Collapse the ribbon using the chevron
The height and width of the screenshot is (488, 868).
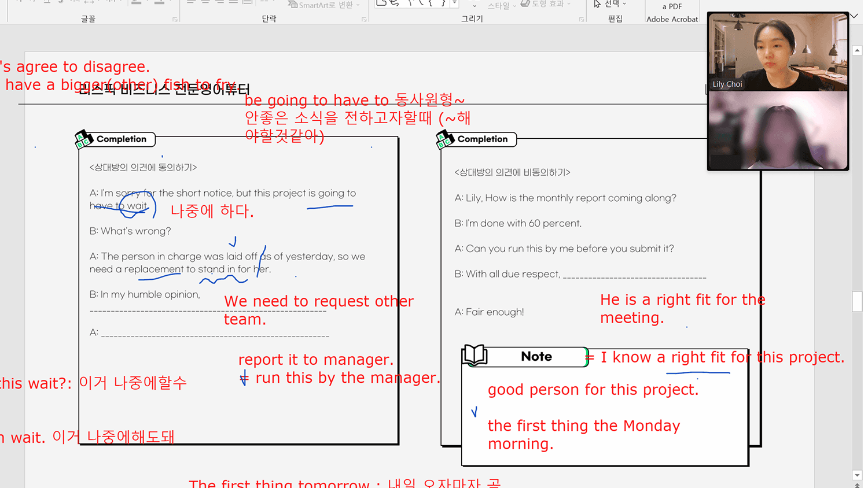click(x=854, y=16)
